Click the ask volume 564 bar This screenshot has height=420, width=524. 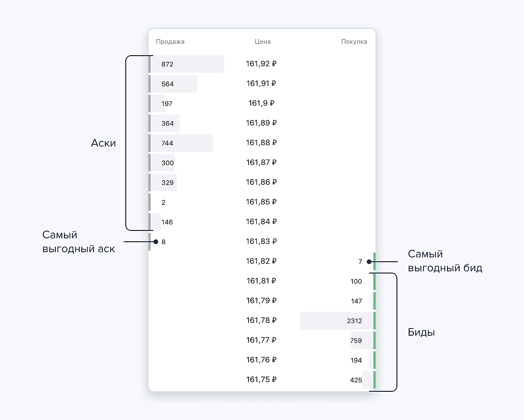(173, 84)
